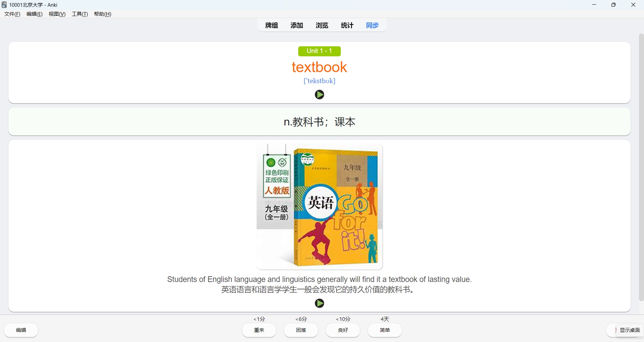
Task: Click the Anki app icon in title bar
Action: coord(4,5)
